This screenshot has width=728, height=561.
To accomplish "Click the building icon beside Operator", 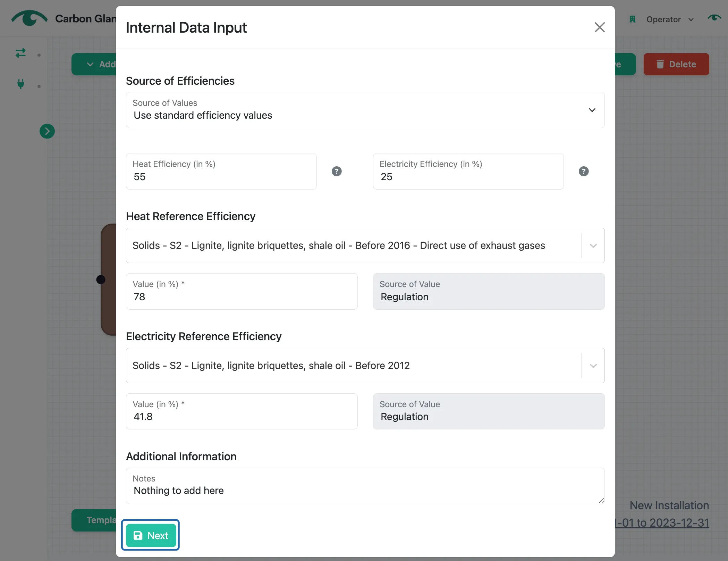I will pyautogui.click(x=633, y=19).
